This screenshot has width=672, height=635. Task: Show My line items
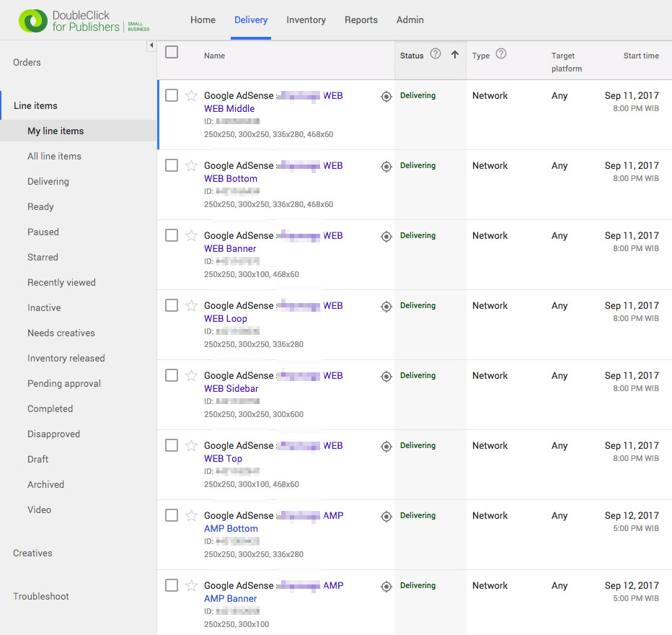[x=56, y=131]
